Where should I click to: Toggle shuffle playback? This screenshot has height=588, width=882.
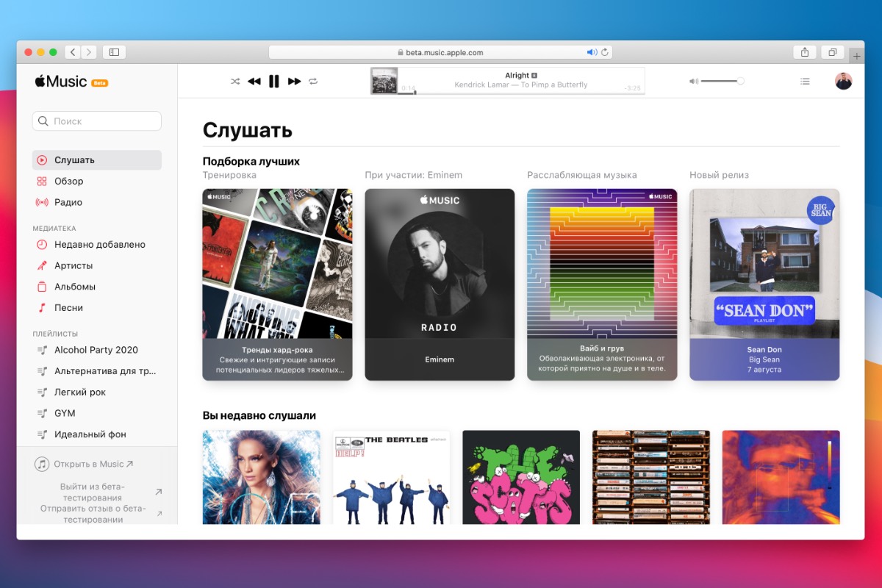235,82
